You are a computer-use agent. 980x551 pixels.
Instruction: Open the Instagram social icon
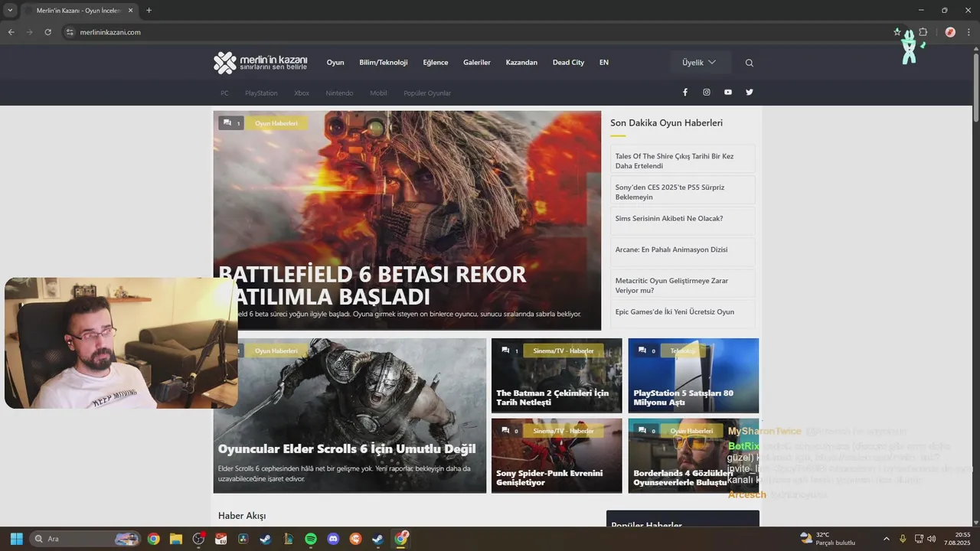coord(706,92)
